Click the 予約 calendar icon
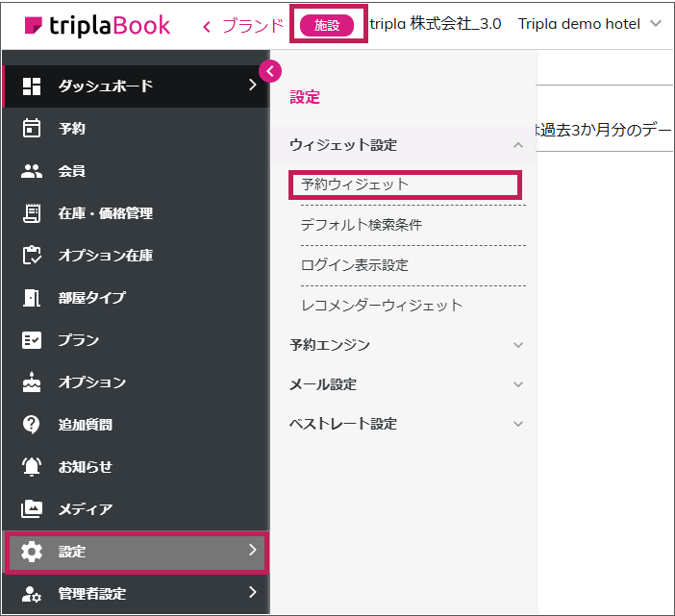Image resolution: width=675 pixels, height=616 pixels. [32, 128]
